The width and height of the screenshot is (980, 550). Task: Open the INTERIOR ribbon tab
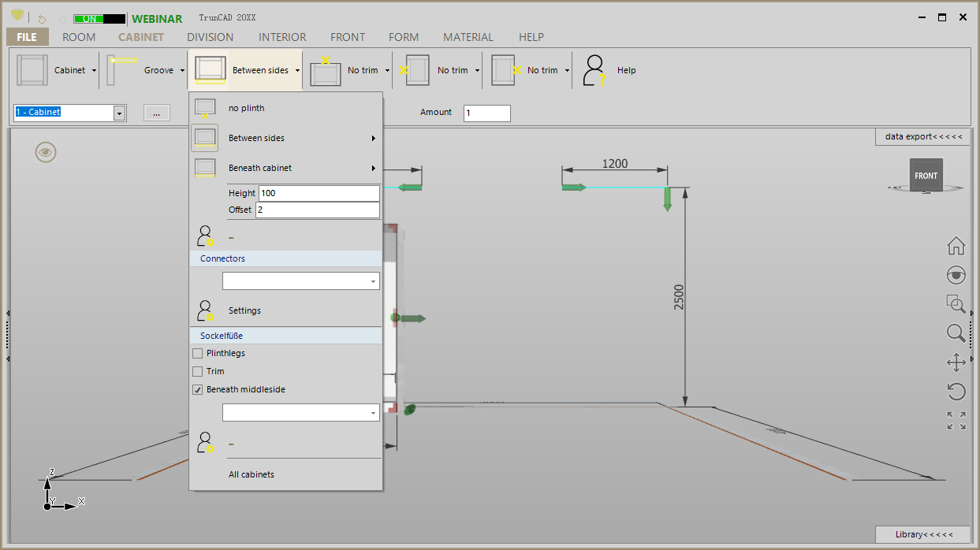282,37
